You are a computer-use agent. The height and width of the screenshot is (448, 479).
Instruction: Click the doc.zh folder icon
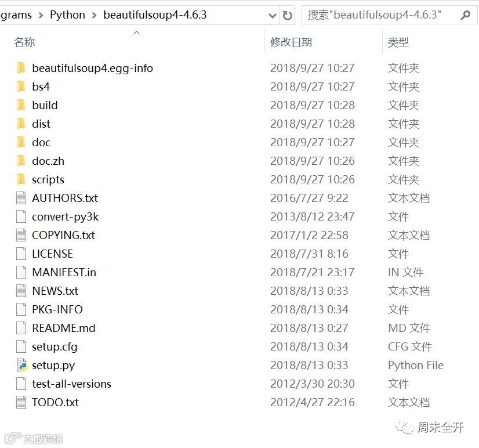[x=21, y=161]
